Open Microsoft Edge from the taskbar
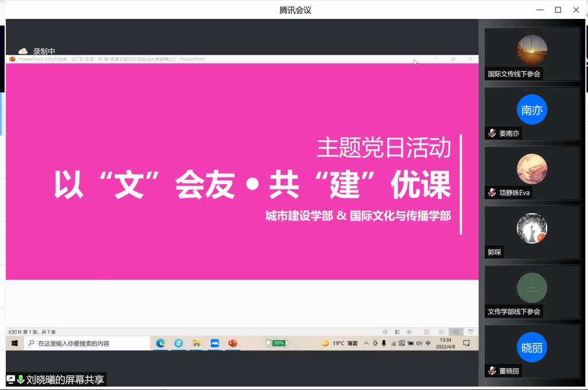The height and width of the screenshot is (390, 588). [x=161, y=343]
